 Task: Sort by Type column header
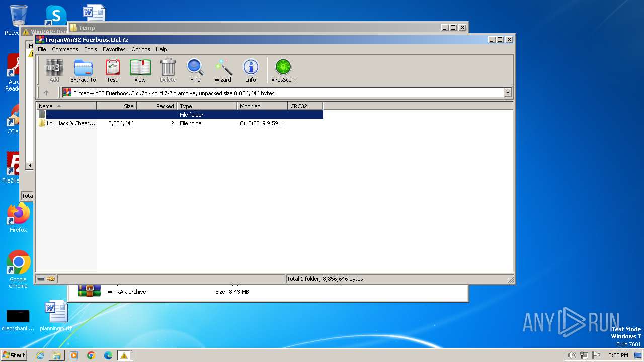(207, 106)
